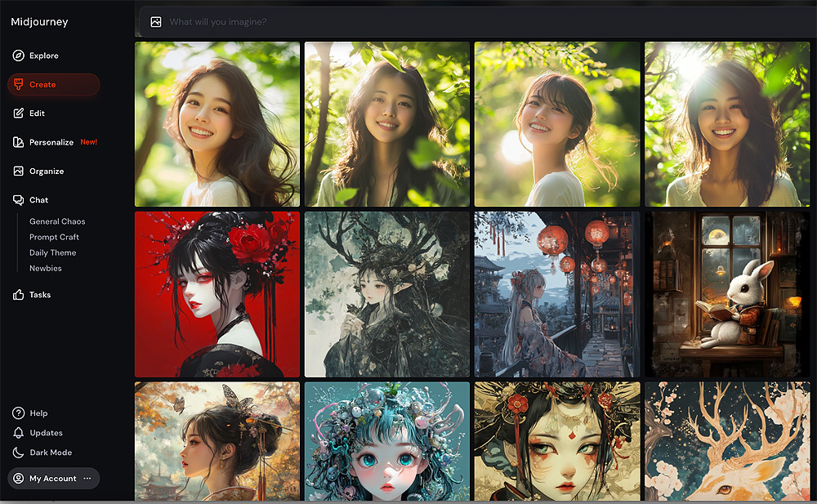Toggle Dark Mode in the sidebar
Viewport: 817px width, 504px height.
click(x=50, y=453)
